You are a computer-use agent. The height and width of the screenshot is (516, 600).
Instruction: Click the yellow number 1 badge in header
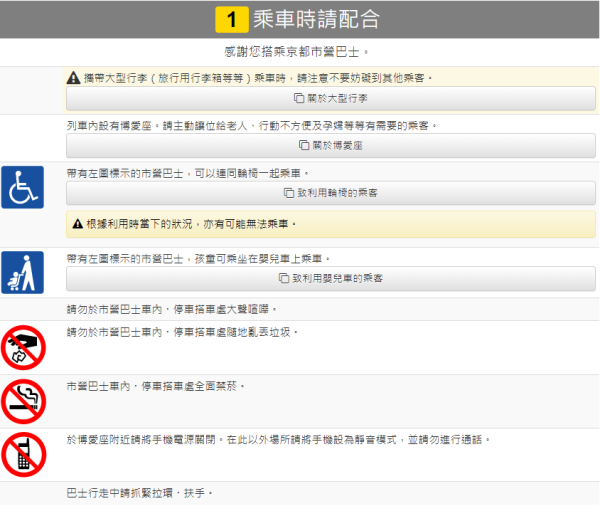tap(232, 19)
